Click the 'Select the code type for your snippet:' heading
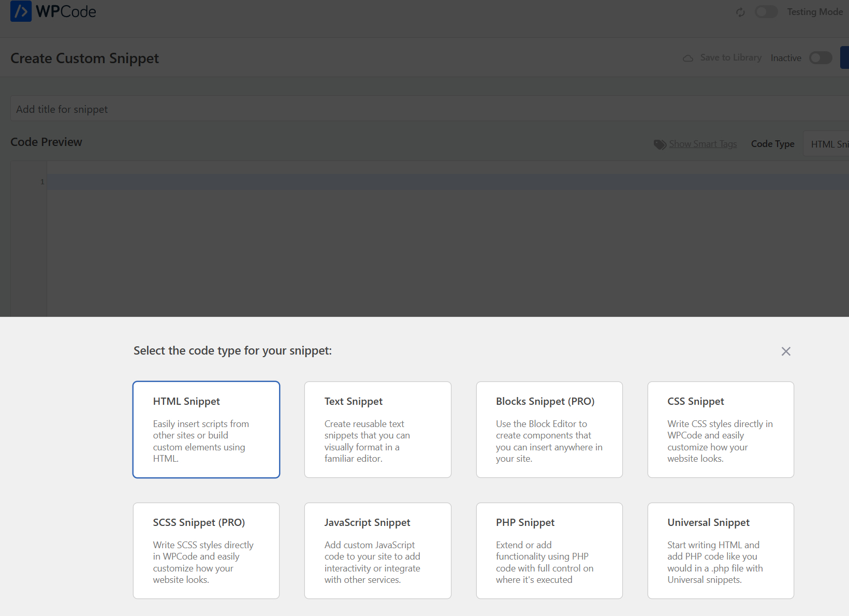Screen dimensions: 849x616 [232, 351]
